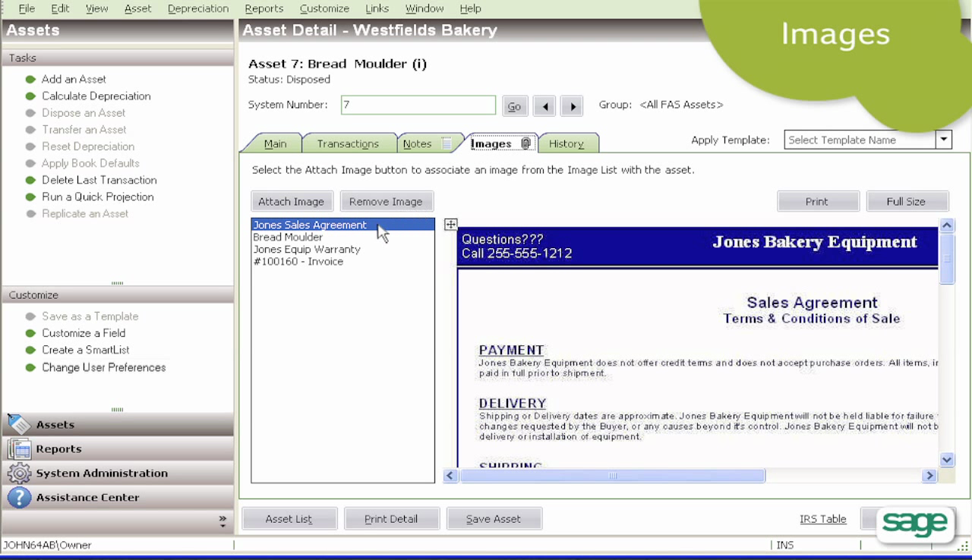Open the IRS Table link

click(822, 518)
